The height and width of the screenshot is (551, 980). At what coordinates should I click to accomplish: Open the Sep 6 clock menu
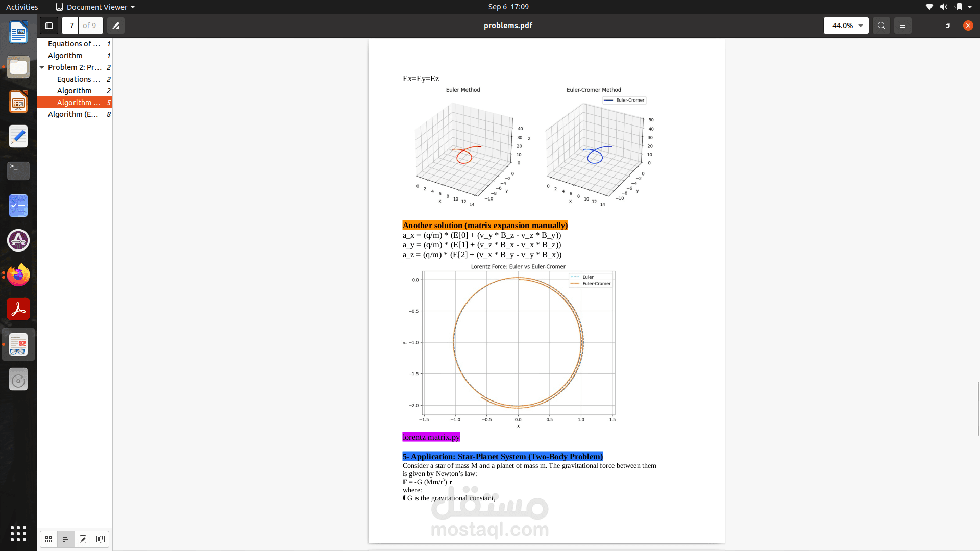click(508, 7)
